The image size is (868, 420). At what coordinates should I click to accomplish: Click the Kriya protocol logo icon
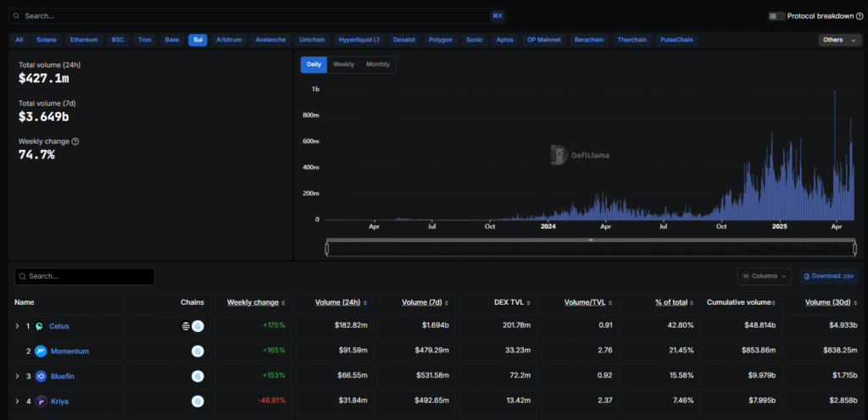(40, 401)
